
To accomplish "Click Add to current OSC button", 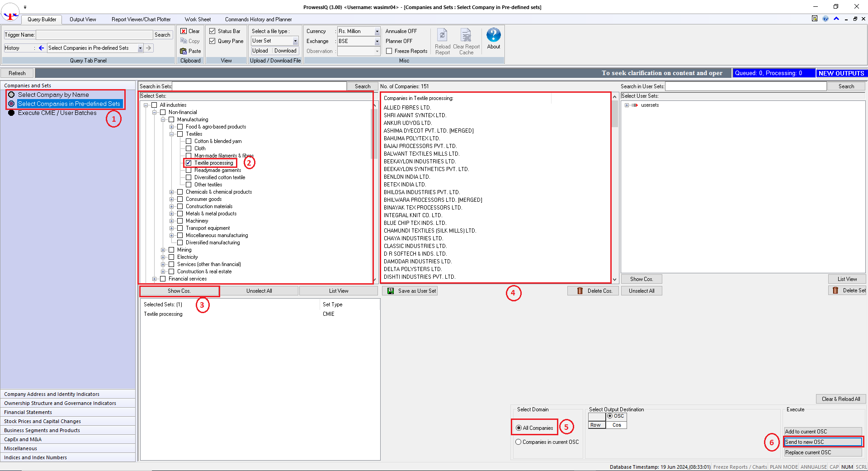I will pyautogui.click(x=823, y=432).
